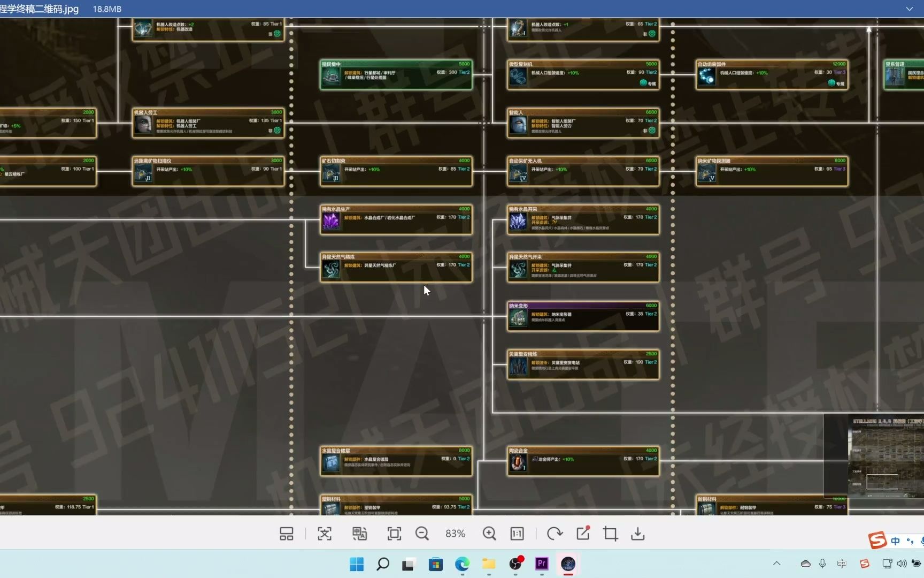The image size is (924, 578).
Task: Open the edit image tool
Action: (x=583, y=533)
